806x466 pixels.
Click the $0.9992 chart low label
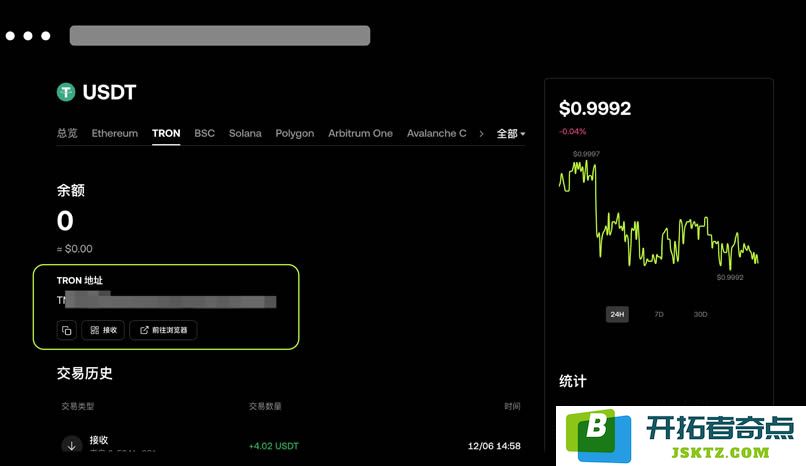click(730, 277)
